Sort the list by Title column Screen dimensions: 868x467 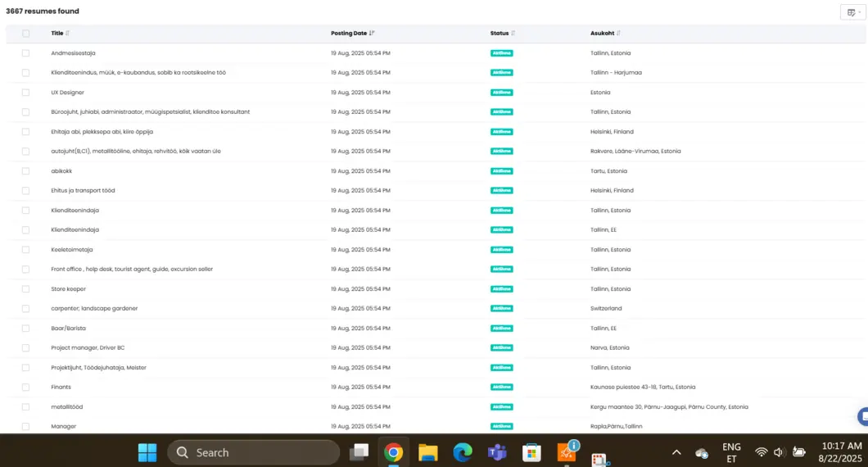tap(67, 34)
